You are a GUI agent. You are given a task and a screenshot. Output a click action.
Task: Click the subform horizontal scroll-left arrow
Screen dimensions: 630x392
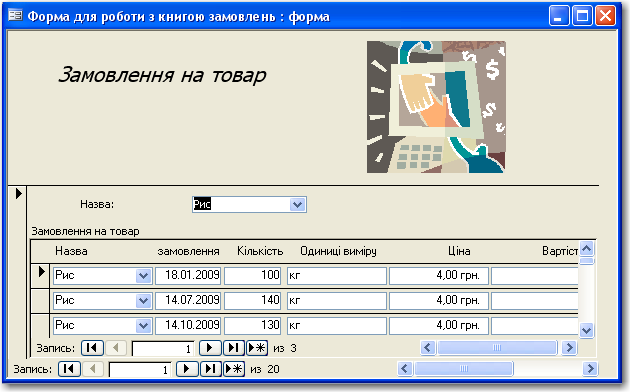point(428,348)
